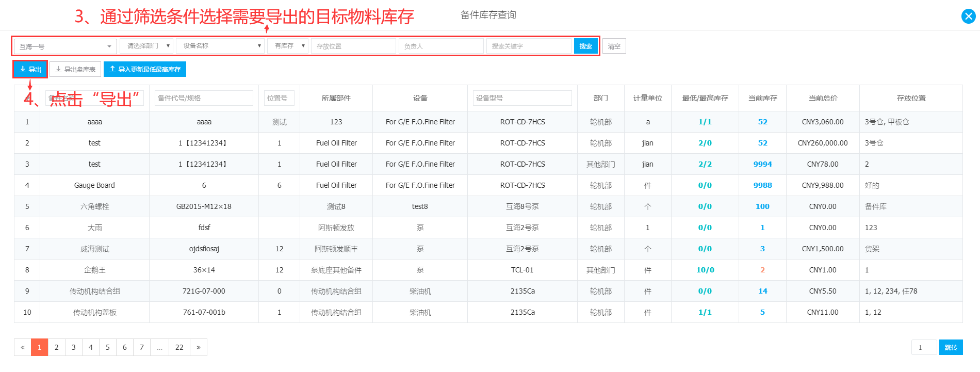Click the 跳转 jump button
This screenshot has width=980, height=372.
pyautogui.click(x=951, y=347)
